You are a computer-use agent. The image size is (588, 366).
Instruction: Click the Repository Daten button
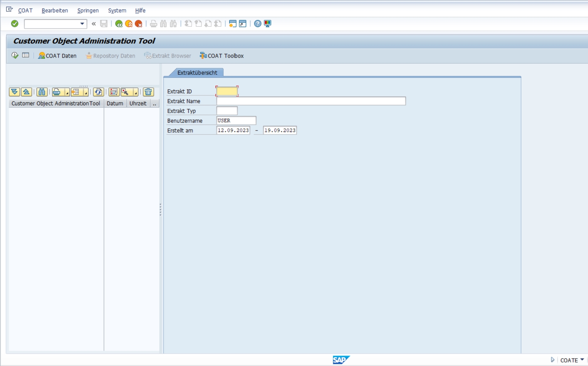click(x=110, y=56)
